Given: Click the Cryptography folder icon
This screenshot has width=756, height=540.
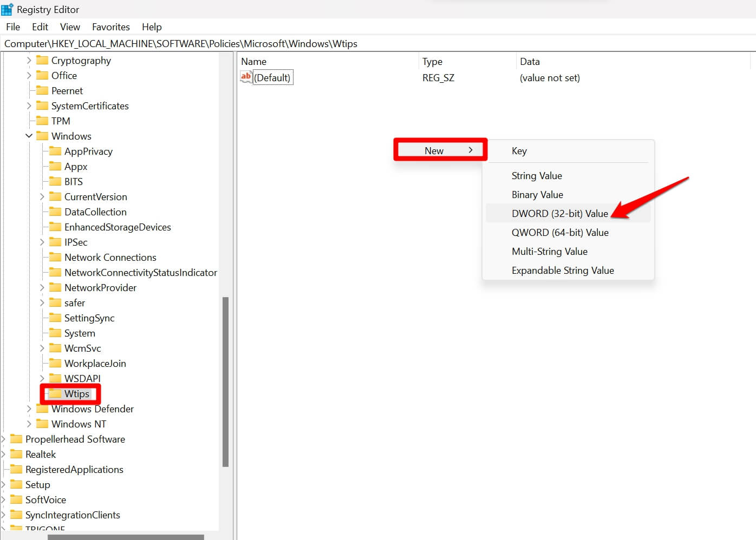Looking at the screenshot, I should [42, 60].
